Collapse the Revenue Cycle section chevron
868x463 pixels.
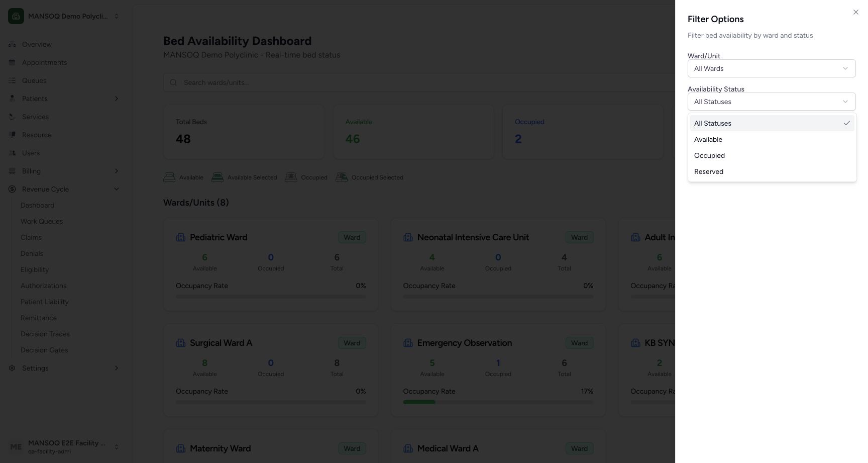117,189
